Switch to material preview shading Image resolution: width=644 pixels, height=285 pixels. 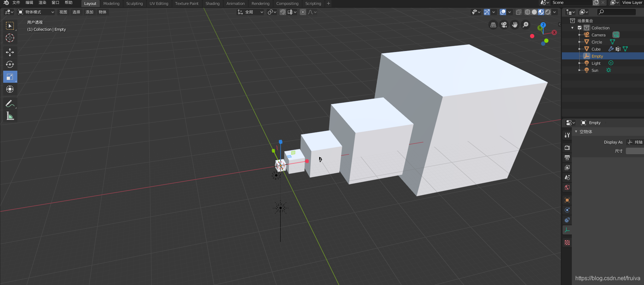(541, 12)
